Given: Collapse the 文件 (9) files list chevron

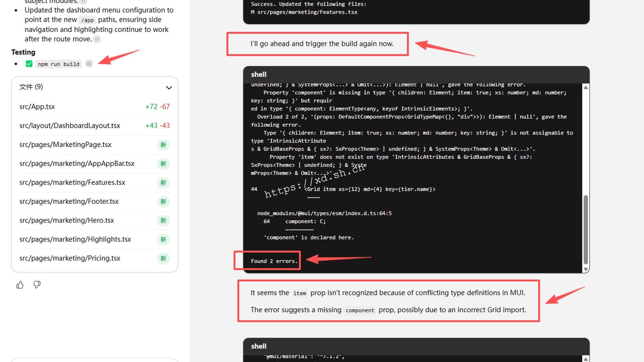Looking at the screenshot, I should click(x=169, y=87).
